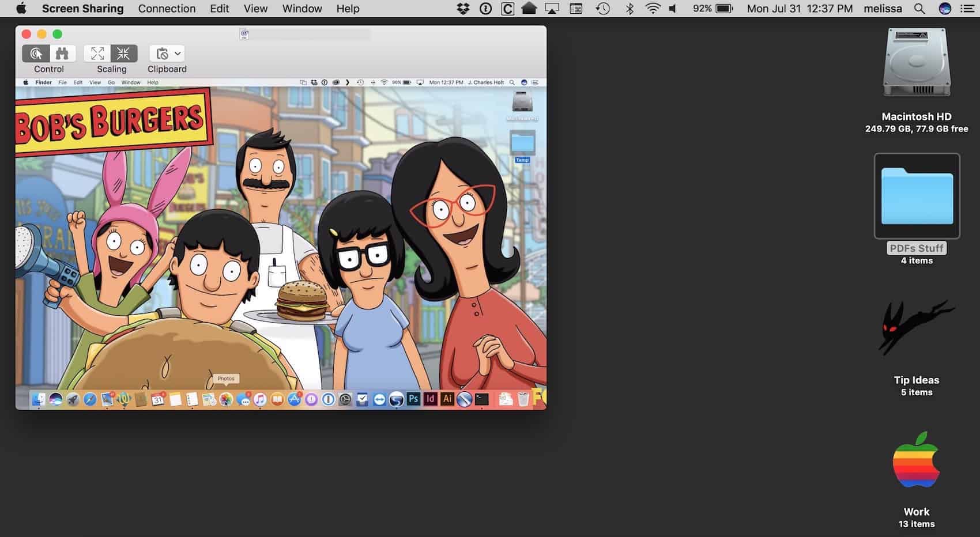This screenshot has height=537, width=980.
Task: Open Wi-Fi status menu in top bar
Action: [653, 9]
